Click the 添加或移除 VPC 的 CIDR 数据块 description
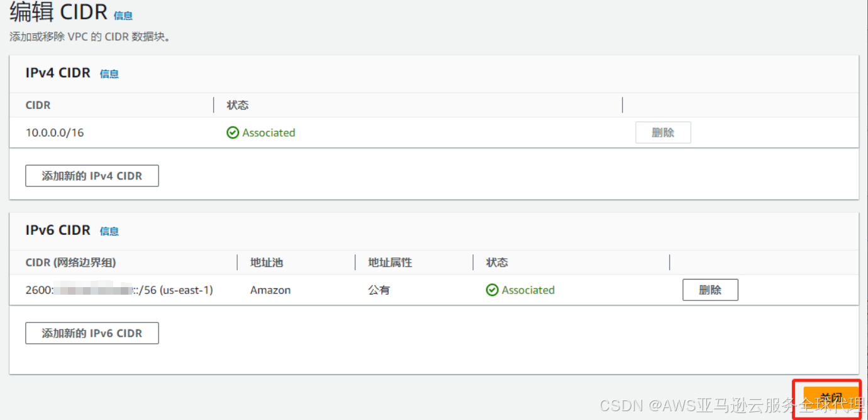Viewport: 868px width, 420px height. point(90,37)
